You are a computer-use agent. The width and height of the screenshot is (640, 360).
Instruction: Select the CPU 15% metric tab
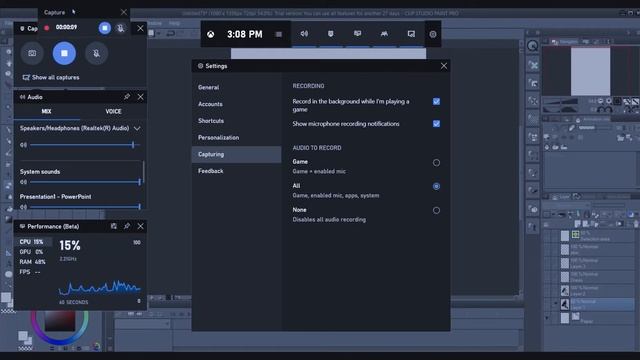(x=32, y=242)
